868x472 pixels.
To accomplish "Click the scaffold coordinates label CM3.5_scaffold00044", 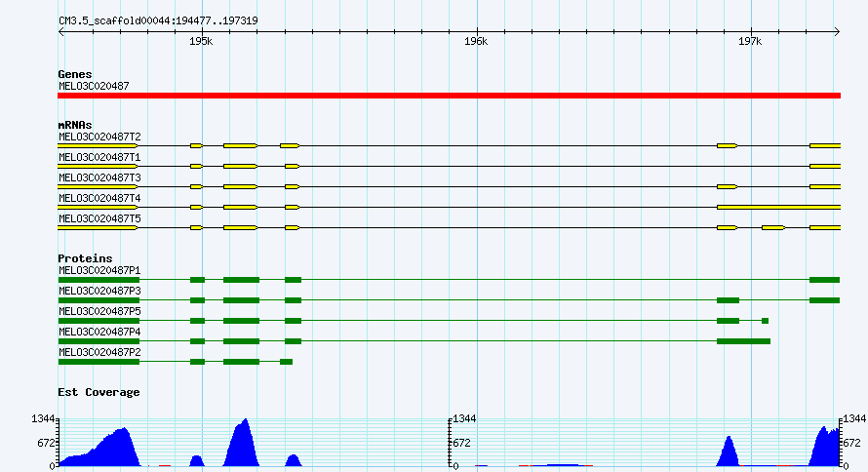I will point(158,20).
